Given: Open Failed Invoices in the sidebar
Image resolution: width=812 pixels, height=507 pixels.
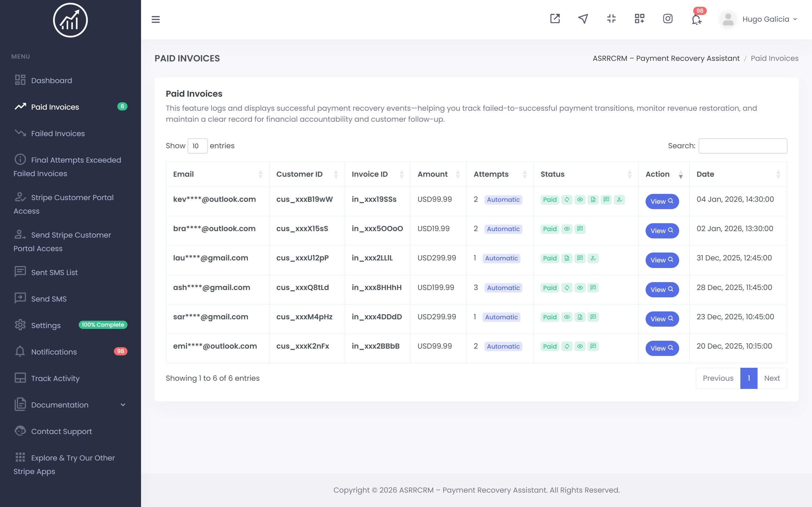Looking at the screenshot, I should coord(58,134).
